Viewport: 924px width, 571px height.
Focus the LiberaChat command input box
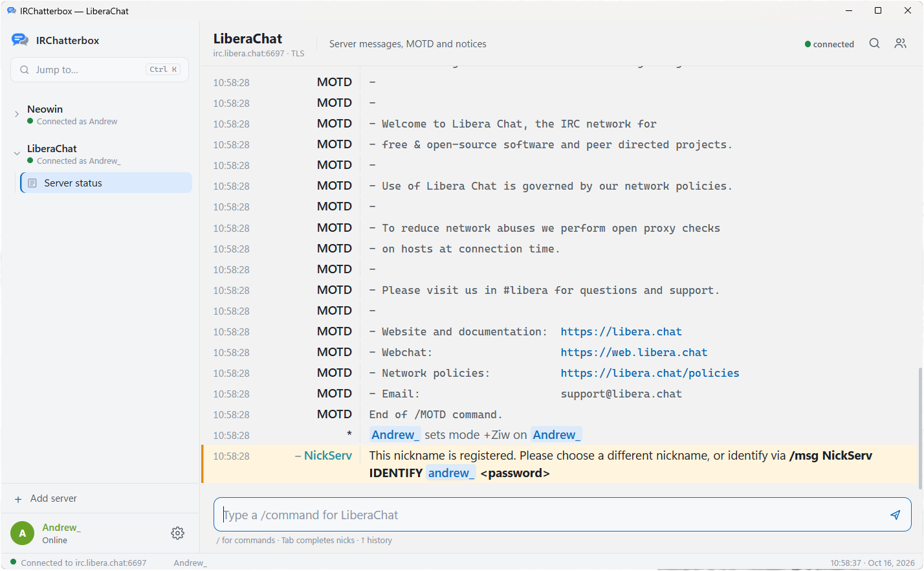coord(562,515)
